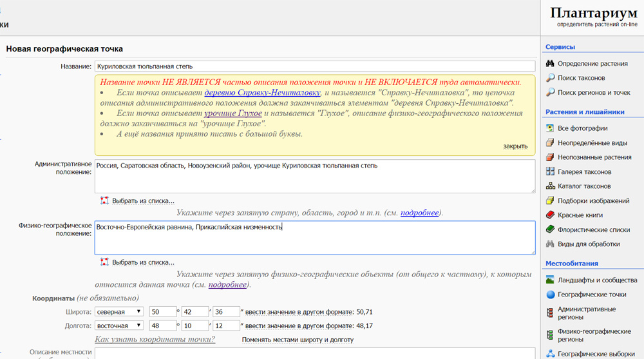Click the red book icon for Красные книги
644x359 pixels.
[550, 215]
